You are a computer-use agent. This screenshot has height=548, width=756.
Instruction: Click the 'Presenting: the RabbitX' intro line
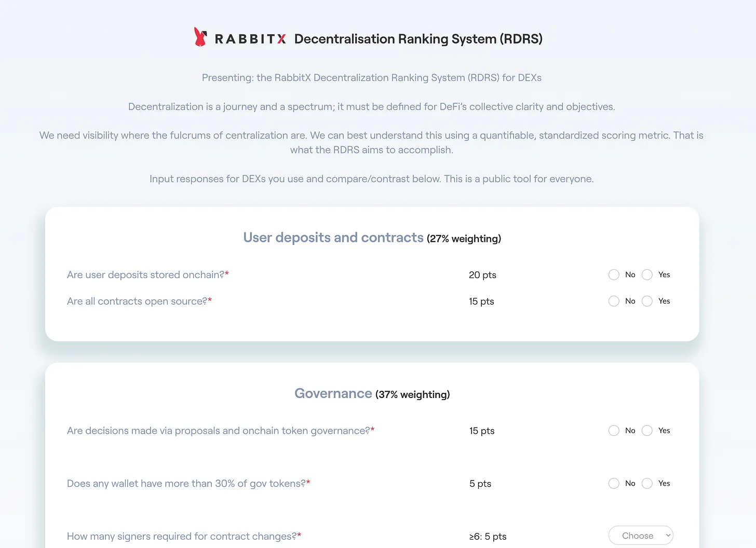pyautogui.click(x=372, y=78)
